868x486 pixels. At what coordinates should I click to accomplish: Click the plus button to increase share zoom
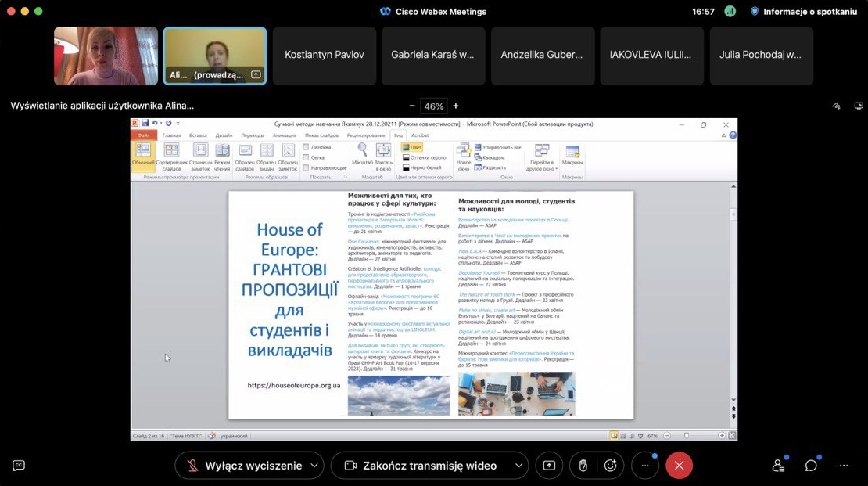[456, 106]
